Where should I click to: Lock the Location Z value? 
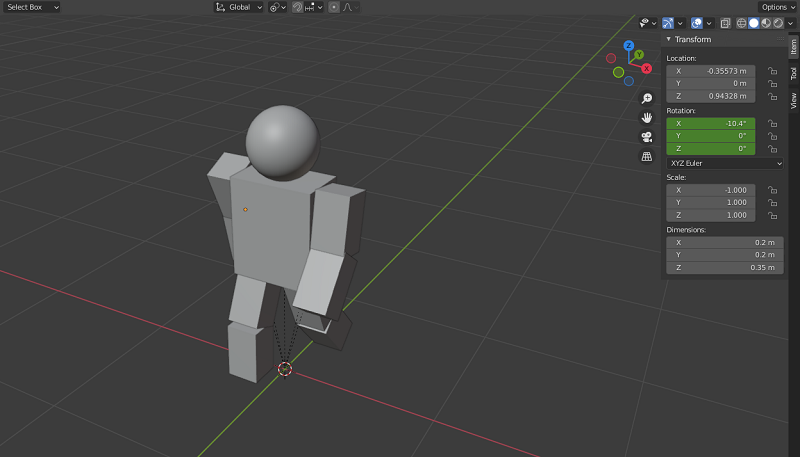click(x=772, y=96)
